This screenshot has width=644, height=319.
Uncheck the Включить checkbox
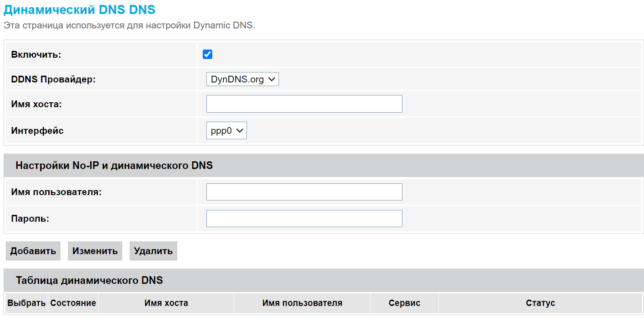(207, 55)
